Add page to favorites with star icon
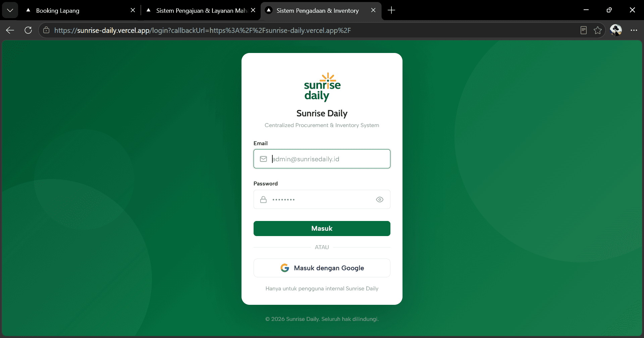The height and width of the screenshot is (338, 644). tap(598, 30)
